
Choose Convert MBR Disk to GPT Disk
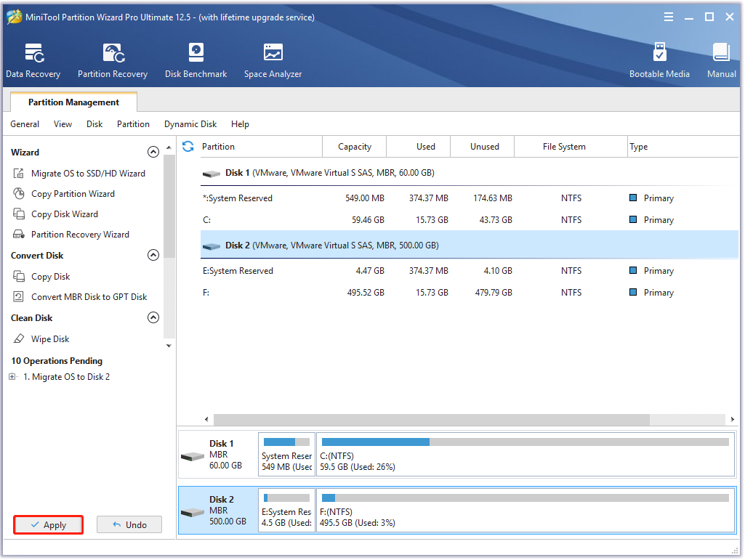tap(89, 297)
